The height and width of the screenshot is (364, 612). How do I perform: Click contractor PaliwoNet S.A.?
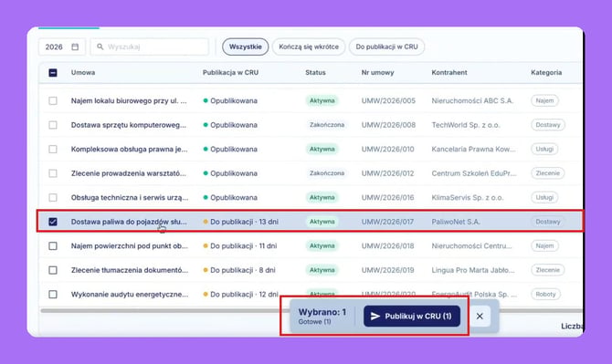[x=456, y=222]
